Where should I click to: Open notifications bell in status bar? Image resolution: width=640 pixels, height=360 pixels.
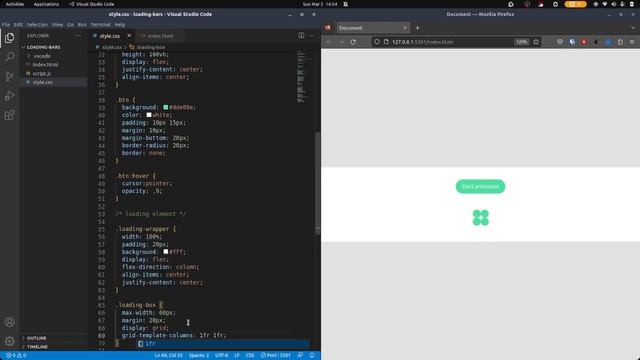pyautogui.click(x=312, y=356)
